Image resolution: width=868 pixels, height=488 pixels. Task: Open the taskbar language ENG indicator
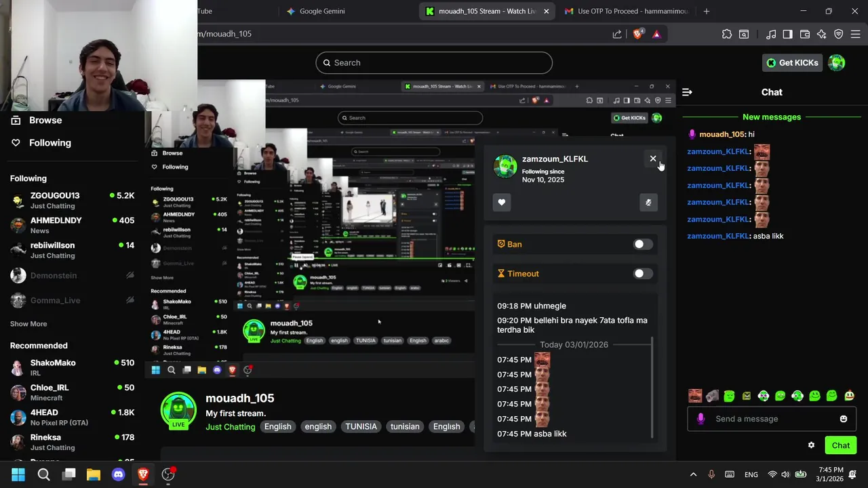pos(751,474)
